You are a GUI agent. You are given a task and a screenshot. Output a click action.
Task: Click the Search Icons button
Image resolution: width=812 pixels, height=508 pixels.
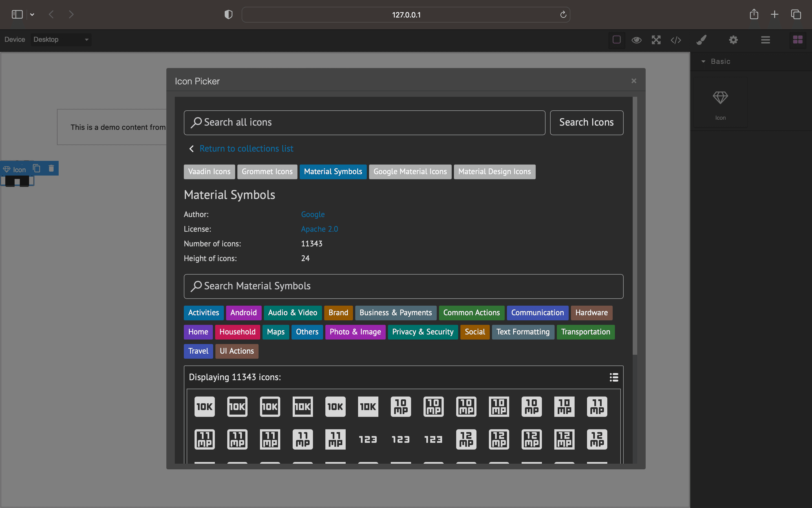586,123
